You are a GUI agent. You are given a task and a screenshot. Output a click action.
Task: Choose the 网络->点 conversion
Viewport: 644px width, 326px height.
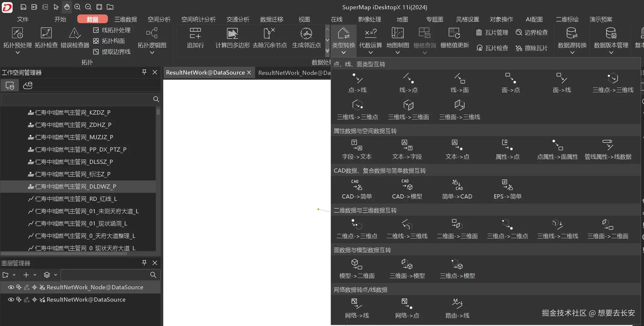(407, 308)
